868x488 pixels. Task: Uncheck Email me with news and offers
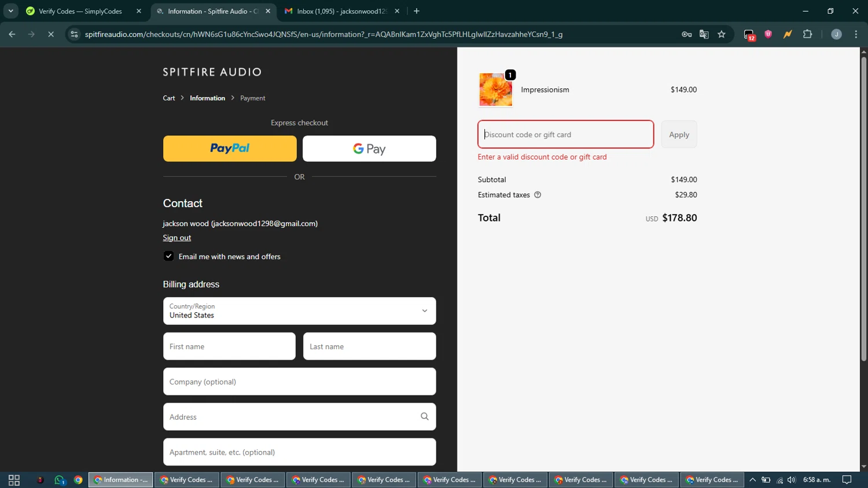168,256
